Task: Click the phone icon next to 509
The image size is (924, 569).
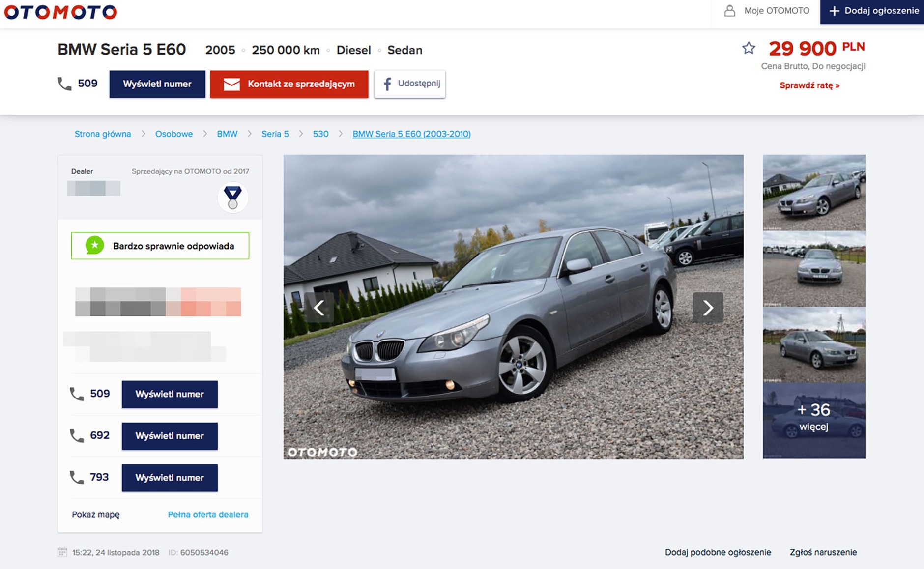Action: (x=76, y=393)
